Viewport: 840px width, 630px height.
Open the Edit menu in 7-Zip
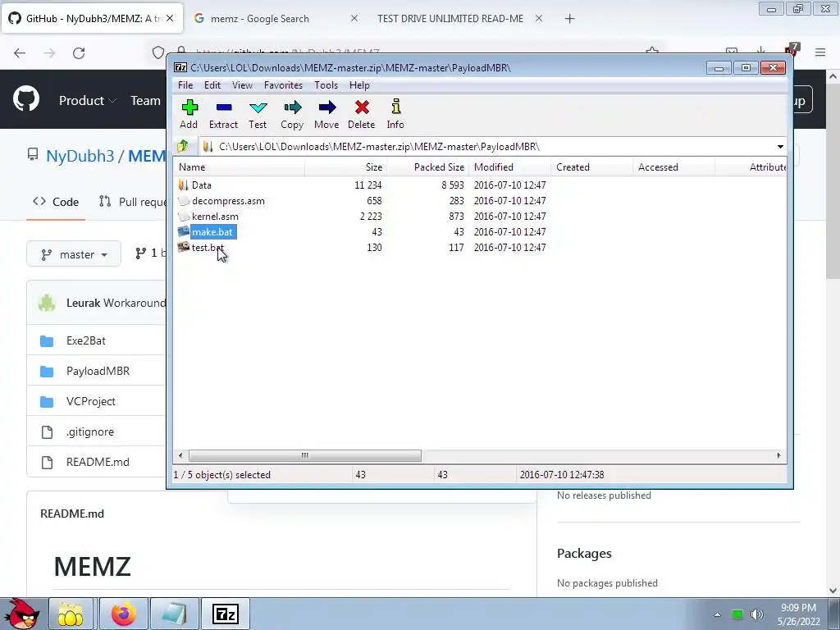tap(212, 85)
